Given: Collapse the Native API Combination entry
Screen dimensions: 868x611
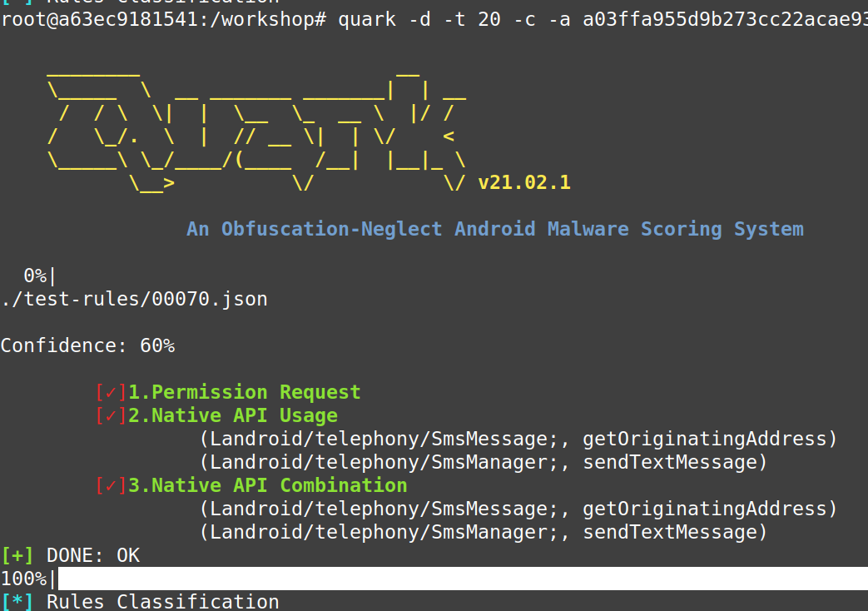Looking at the screenshot, I should pyautogui.click(x=268, y=484).
